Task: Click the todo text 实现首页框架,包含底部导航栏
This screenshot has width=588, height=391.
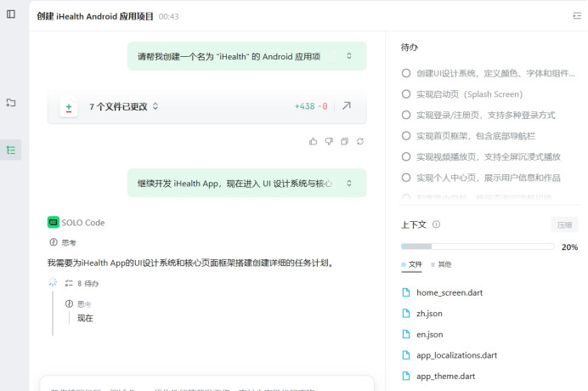Action: (x=476, y=136)
